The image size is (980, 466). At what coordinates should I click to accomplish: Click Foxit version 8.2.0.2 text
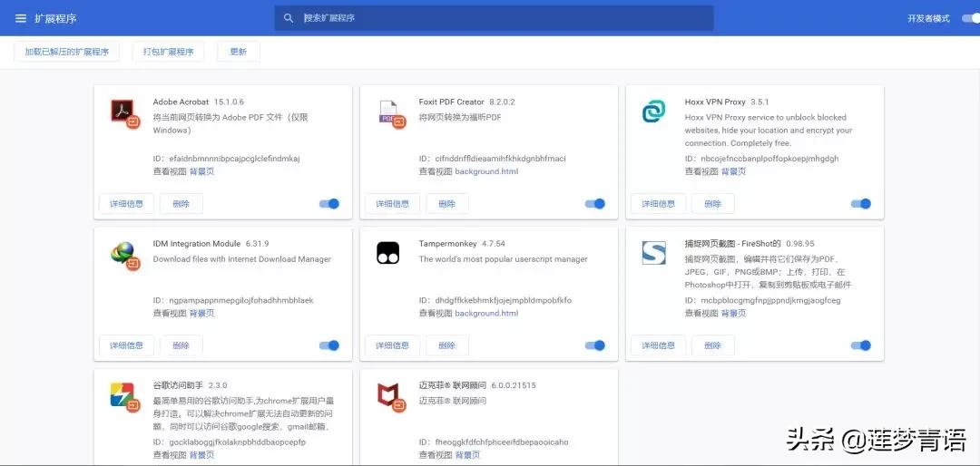click(502, 102)
